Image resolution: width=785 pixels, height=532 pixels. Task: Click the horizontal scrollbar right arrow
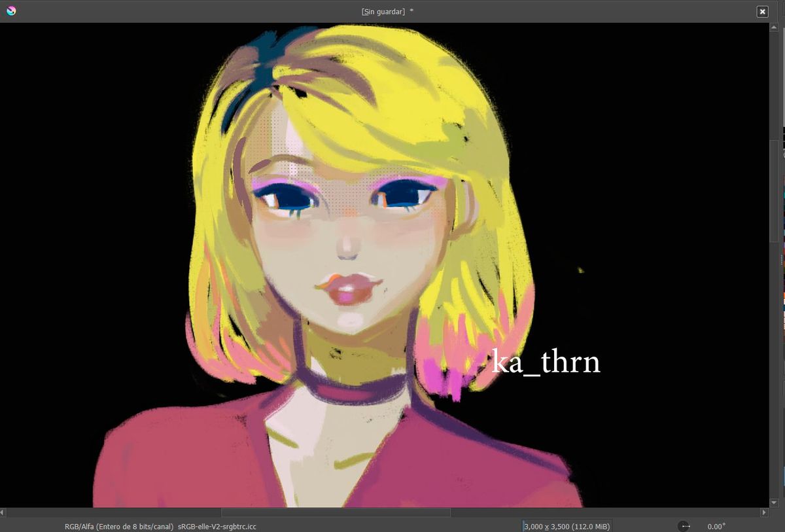pyautogui.click(x=764, y=512)
